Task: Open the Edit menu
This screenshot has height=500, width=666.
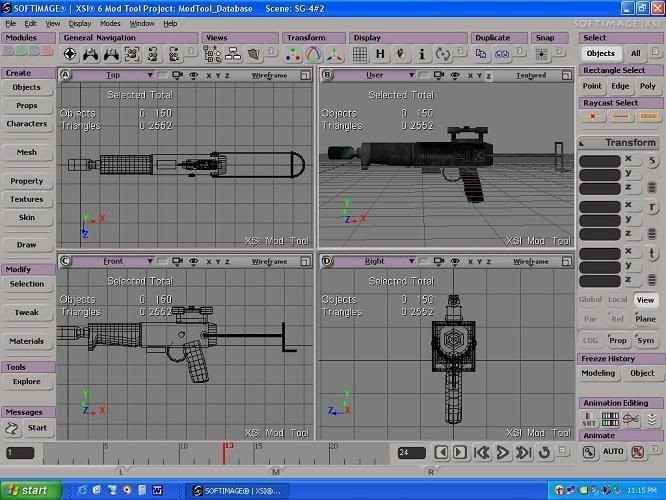Action: coord(30,23)
